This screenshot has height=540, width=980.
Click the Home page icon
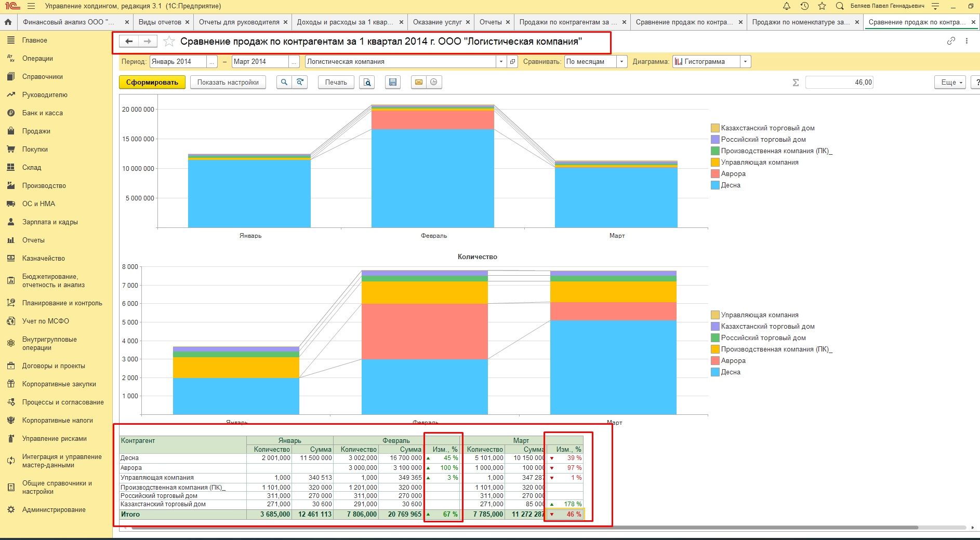point(8,22)
